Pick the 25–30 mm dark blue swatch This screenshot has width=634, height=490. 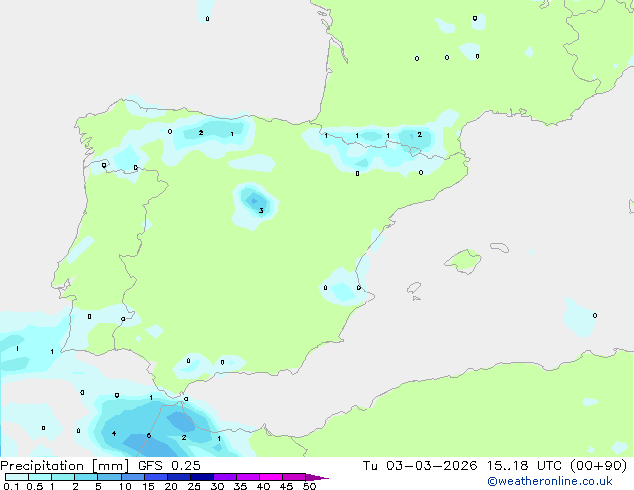point(202,477)
